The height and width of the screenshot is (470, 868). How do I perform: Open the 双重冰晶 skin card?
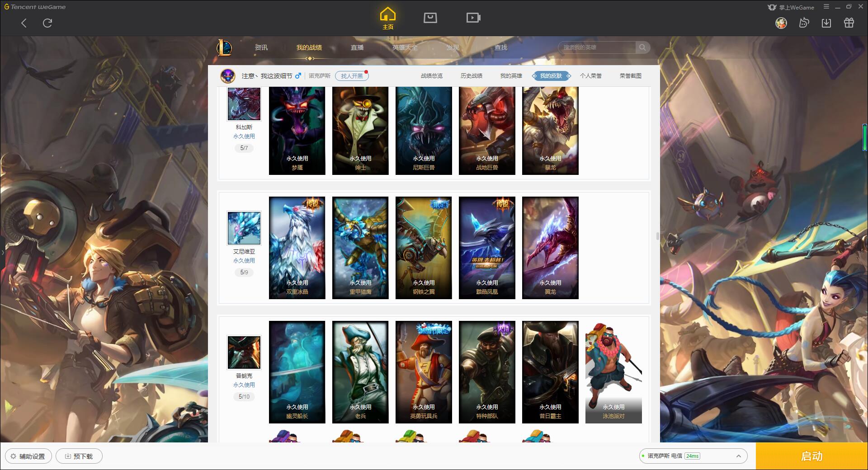click(297, 248)
